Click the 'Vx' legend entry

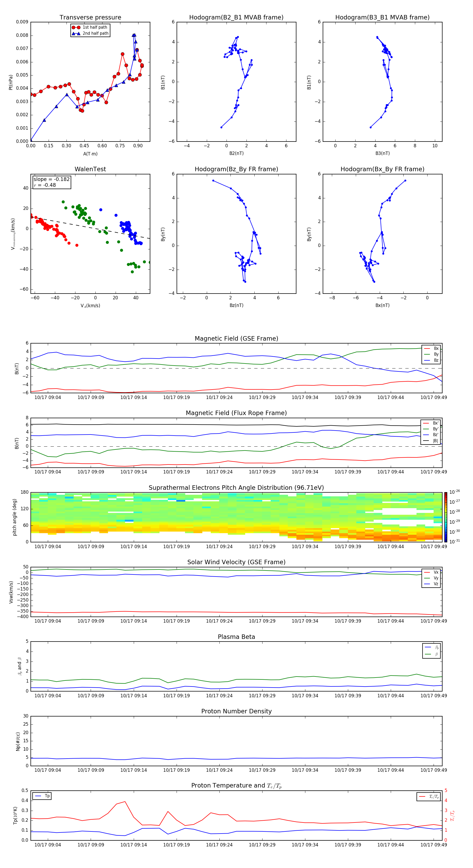(431, 572)
